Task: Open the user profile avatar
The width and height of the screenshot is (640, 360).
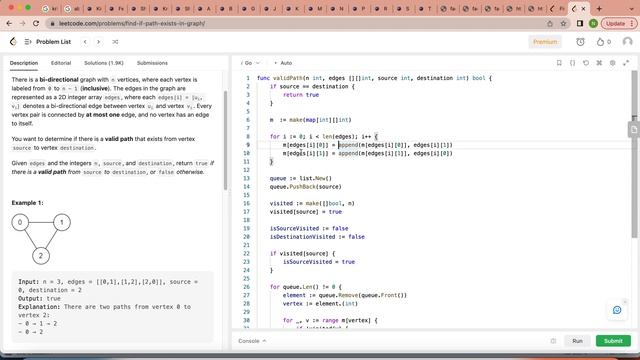Action: coord(627,42)
